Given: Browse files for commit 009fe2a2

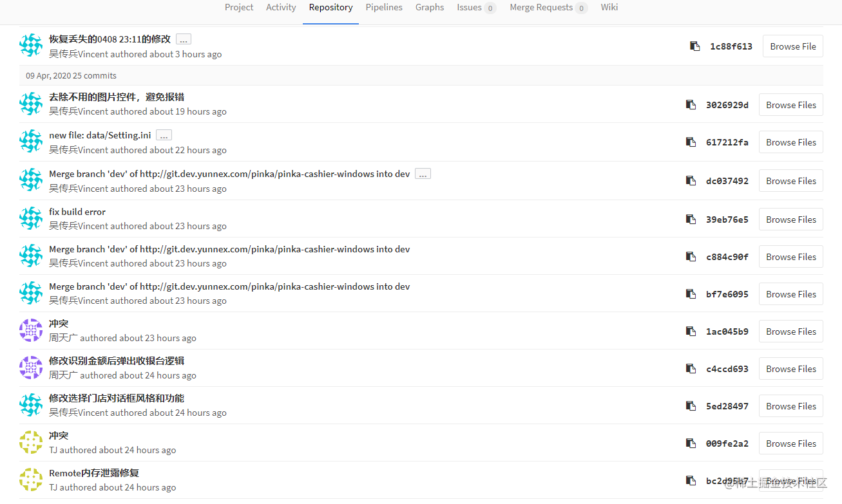Looking at the screenshot, I should [791, 443].
